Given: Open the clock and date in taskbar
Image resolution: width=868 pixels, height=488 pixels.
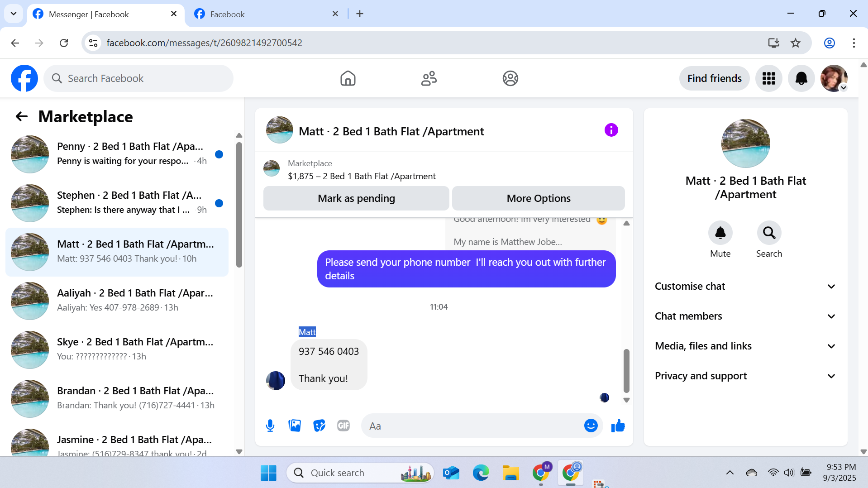Looking at the screenshot, I should 840,473.
